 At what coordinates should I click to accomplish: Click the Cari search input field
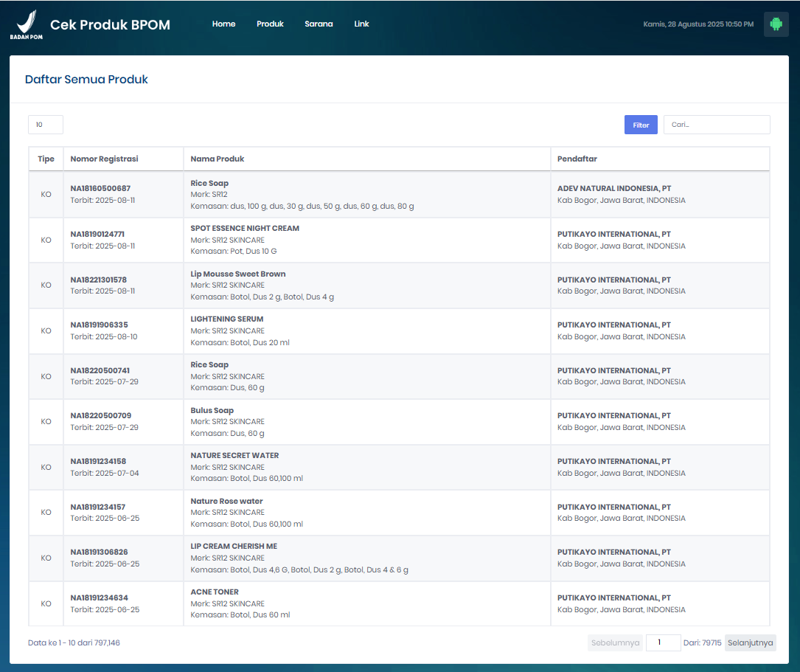click(x=716, y=125)
